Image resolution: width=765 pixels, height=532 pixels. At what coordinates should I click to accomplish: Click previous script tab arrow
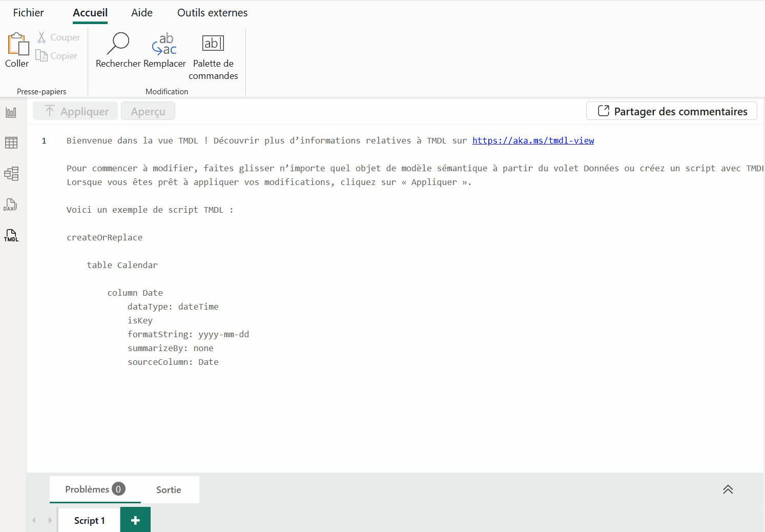pos(34,520)
